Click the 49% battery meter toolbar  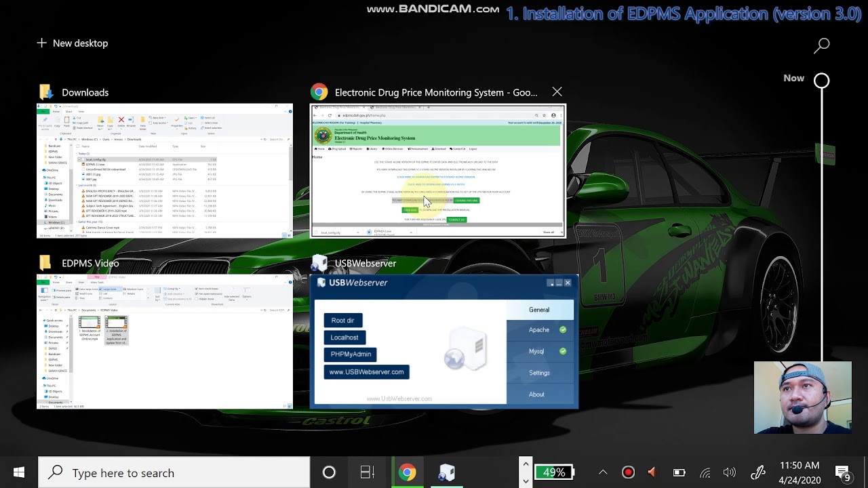[x=555, y=472]
